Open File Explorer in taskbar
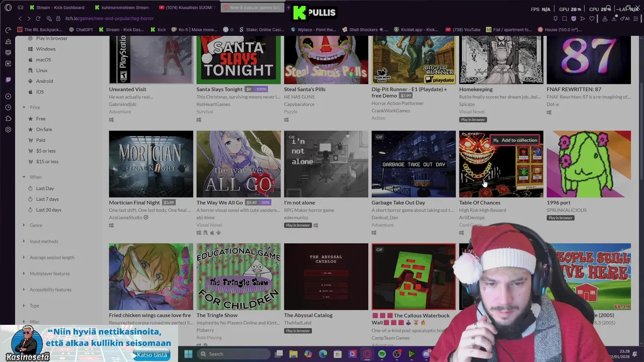The height and width of the screenshot is (362, 644). coord(293,354)
